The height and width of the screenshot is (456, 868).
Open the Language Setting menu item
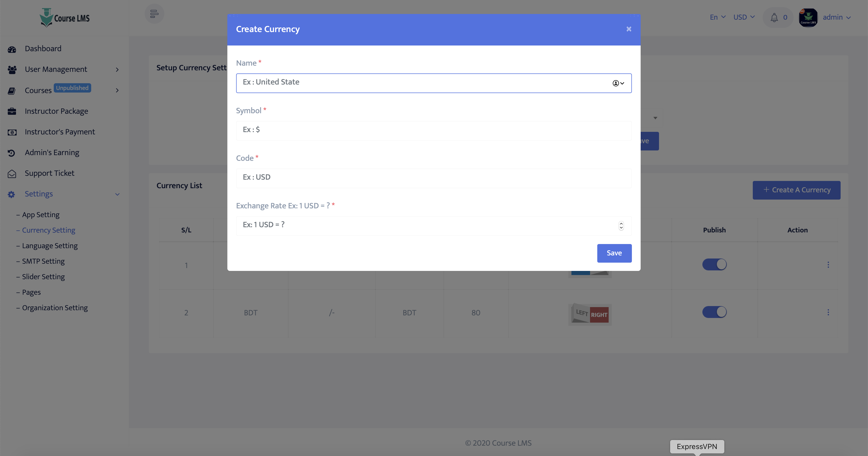click(50, 246)
